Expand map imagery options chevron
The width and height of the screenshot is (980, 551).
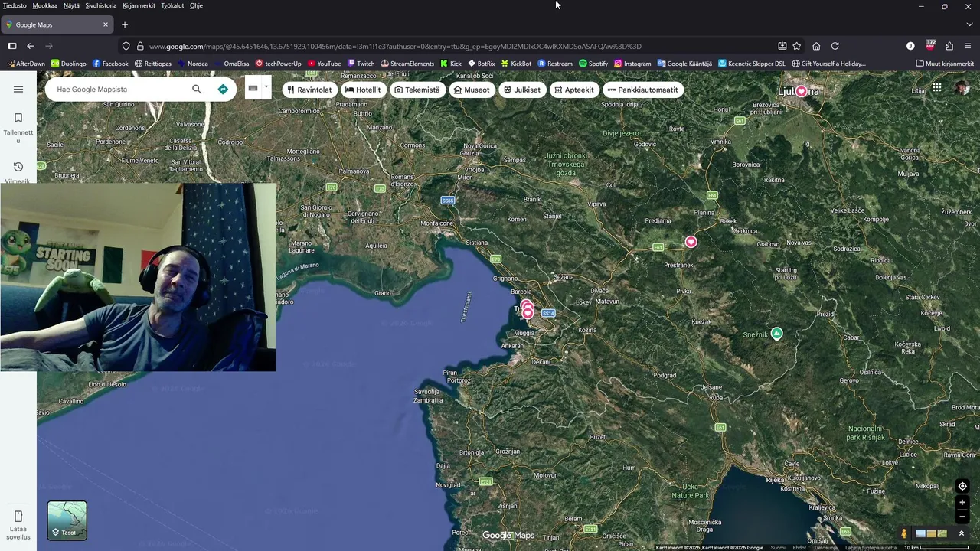pyautogui.click(x=962, y=533)
